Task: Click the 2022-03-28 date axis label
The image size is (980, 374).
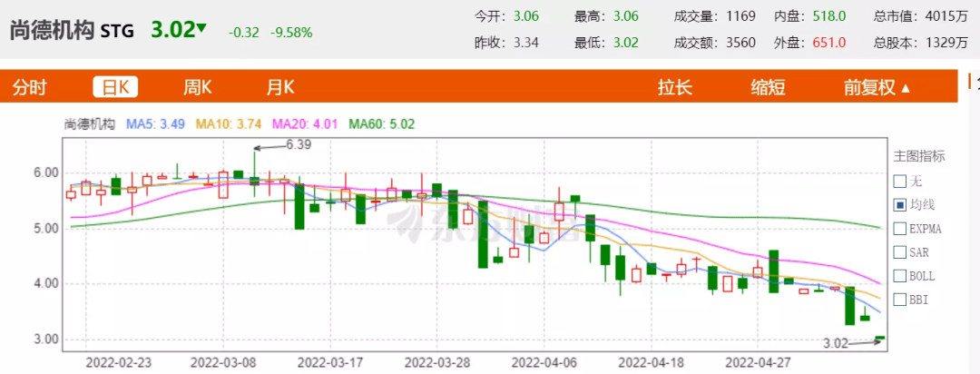Action: tap(436, 361)
